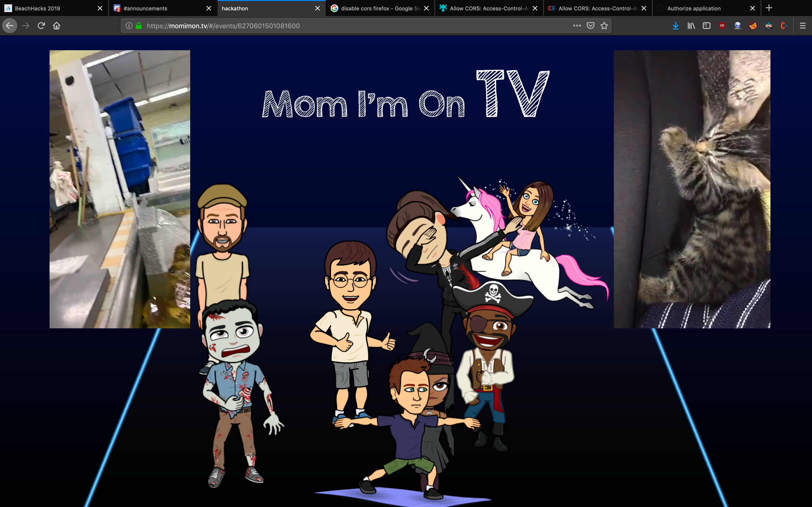Viewport: 812px width, 507px height.
Task: Click the sleeping kitten video thumbnail
Action: (x=692, y=189)
